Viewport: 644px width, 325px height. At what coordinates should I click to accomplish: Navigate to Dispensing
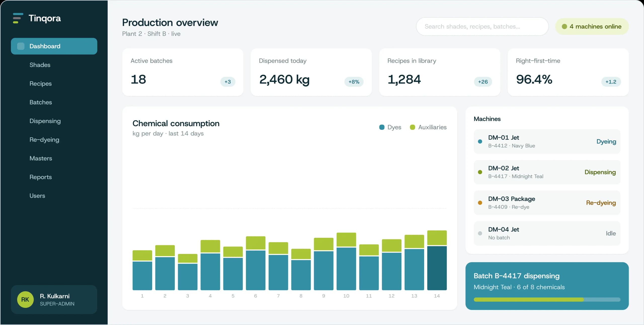point(45,121)
